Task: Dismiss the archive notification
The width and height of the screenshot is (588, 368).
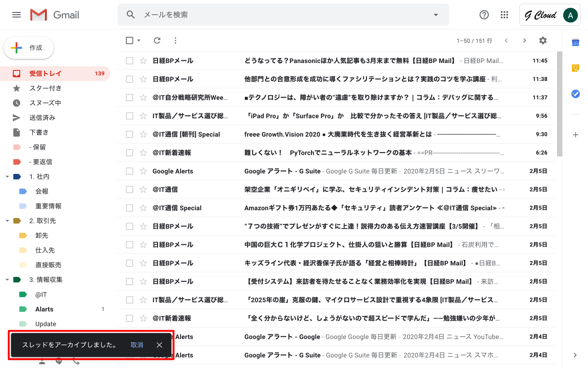Action: click(159, 345)
